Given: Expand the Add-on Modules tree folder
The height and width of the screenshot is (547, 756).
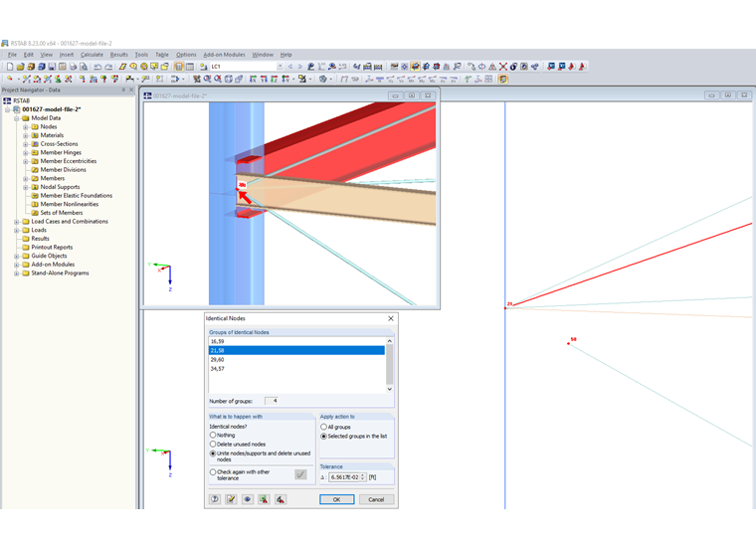Looking at the screenshot, I should pos(16,265).
